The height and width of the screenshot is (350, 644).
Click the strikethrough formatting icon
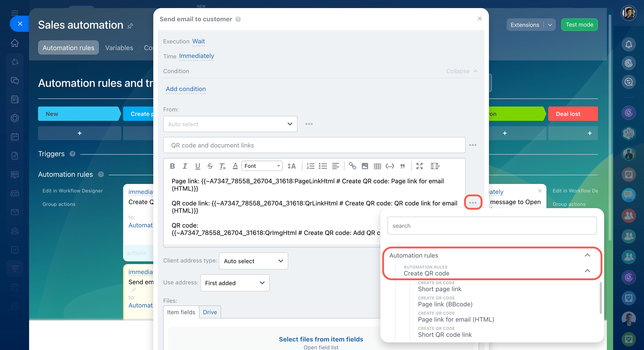pos(210,166)
